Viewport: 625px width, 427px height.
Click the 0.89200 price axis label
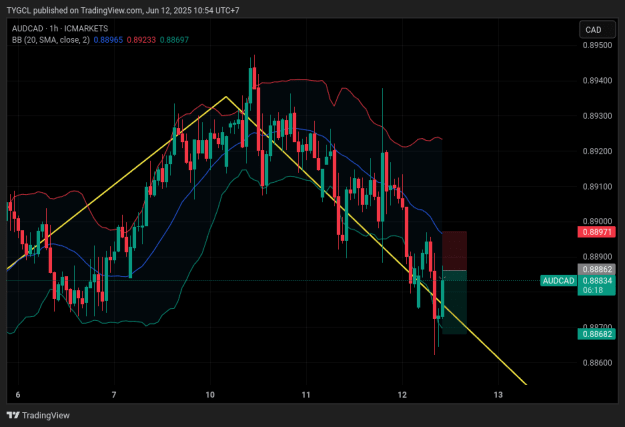[x=597, y=151]
